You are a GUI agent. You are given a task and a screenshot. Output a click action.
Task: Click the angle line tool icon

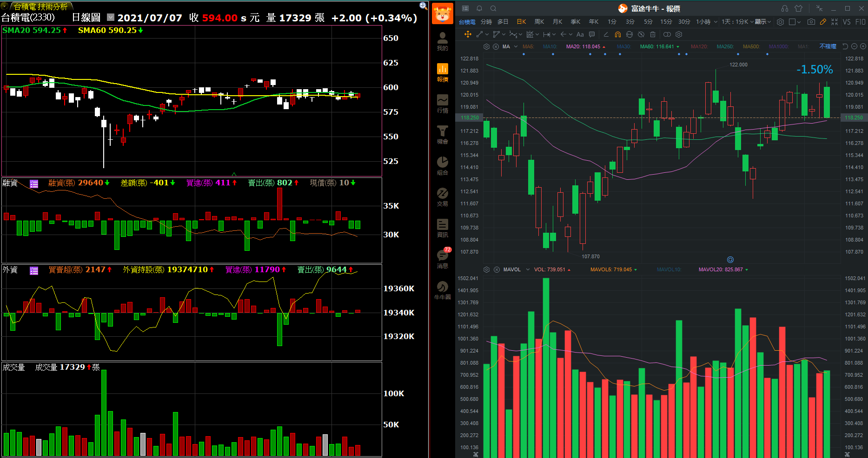coord(606,34)
